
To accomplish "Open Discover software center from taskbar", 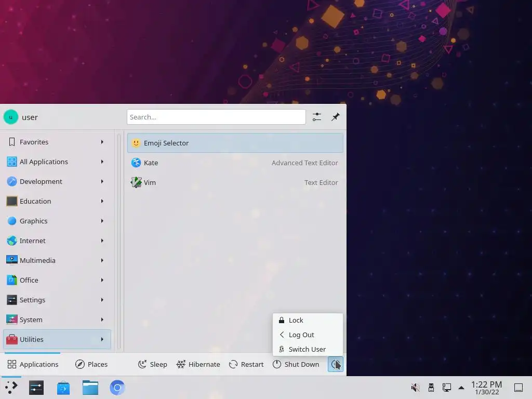I will tap(63, 388).
